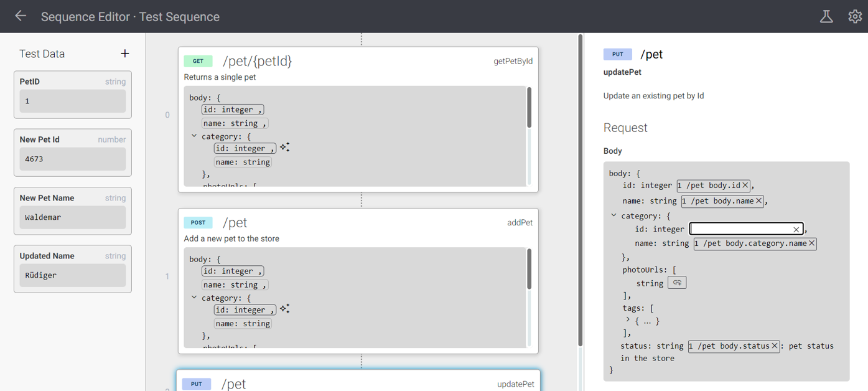Viewport: 868px width, 391px height.
Task: Open settings via the gear icon
Action: point(855,17)
